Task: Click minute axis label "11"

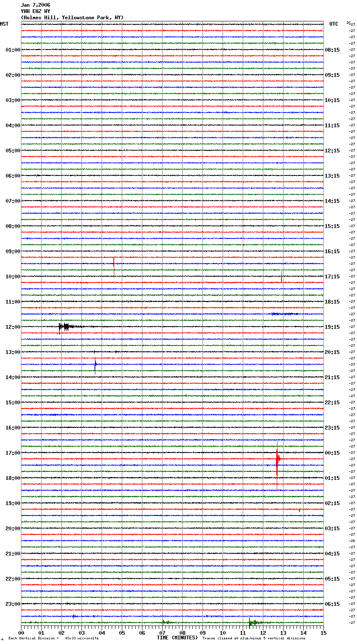Action: [243, 633]
